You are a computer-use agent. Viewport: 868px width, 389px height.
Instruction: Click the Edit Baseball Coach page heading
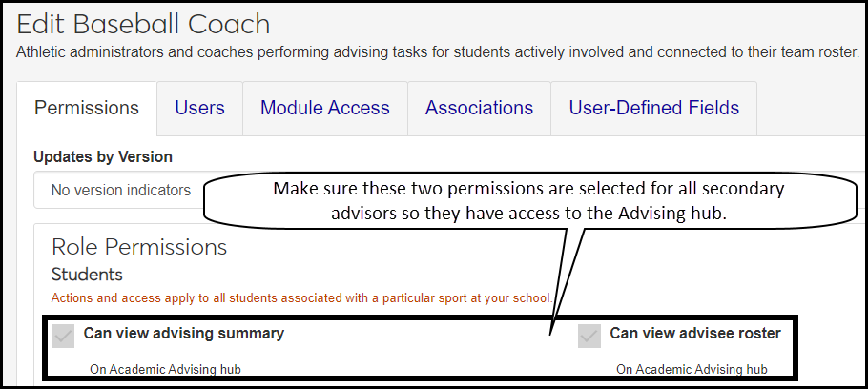(x=143, y=24)
